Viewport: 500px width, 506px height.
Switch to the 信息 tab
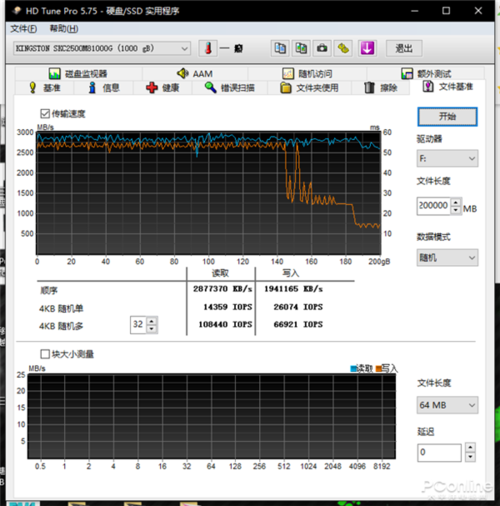point(104,88)
